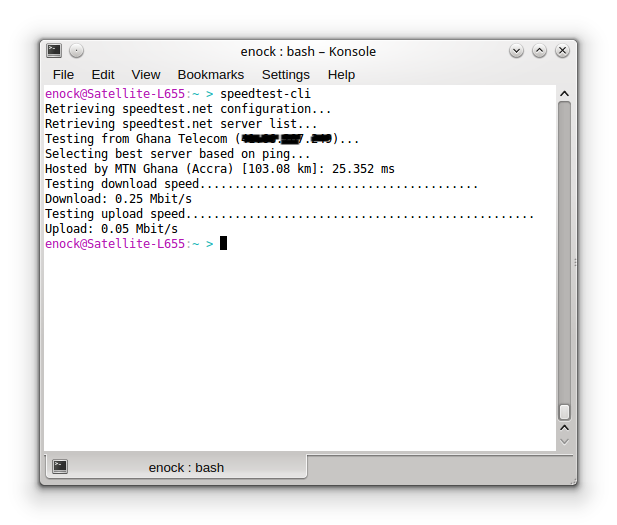The width and height of the screenshot is (617, 525).
Task: Click the Konsole window menu icon in title bar
Action: click(x=54, y=51)
